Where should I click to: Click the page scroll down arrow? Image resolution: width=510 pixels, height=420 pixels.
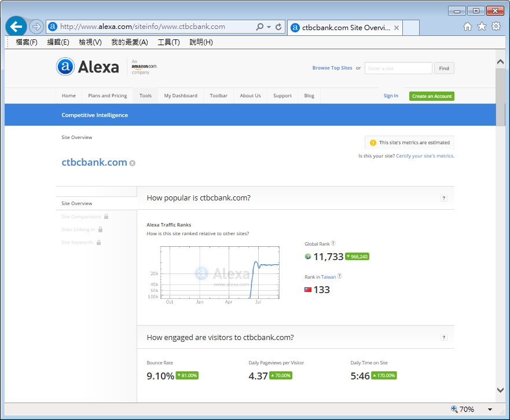pos(500,390)
